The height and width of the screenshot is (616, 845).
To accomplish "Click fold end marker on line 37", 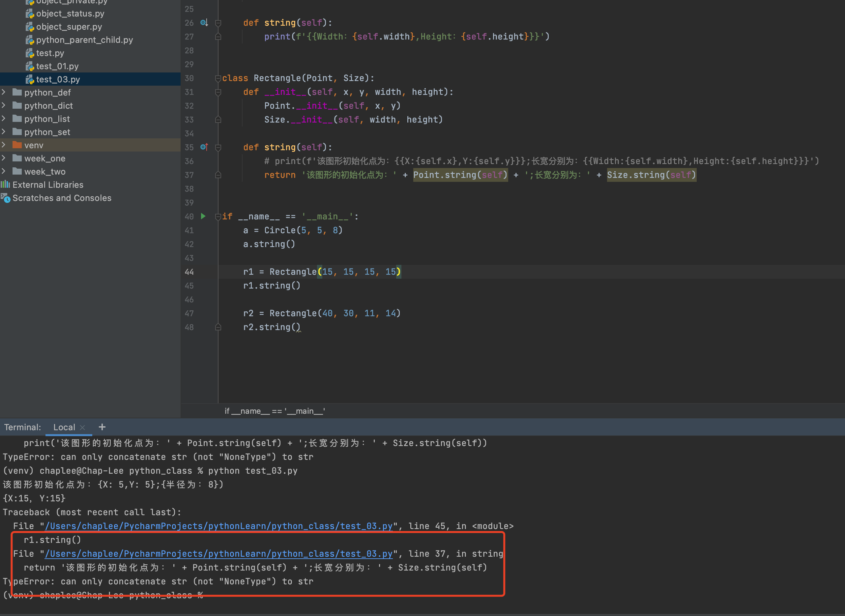I will 218,175.
